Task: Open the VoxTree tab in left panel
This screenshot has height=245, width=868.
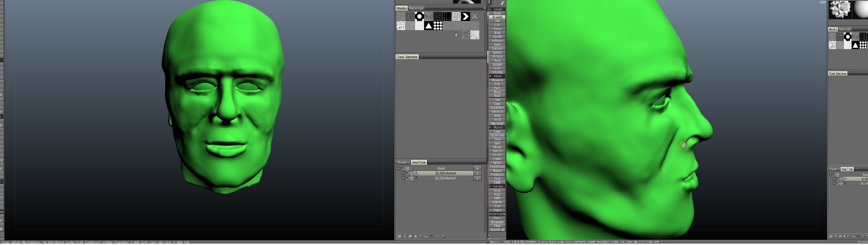Action: (x=419, y=163)
